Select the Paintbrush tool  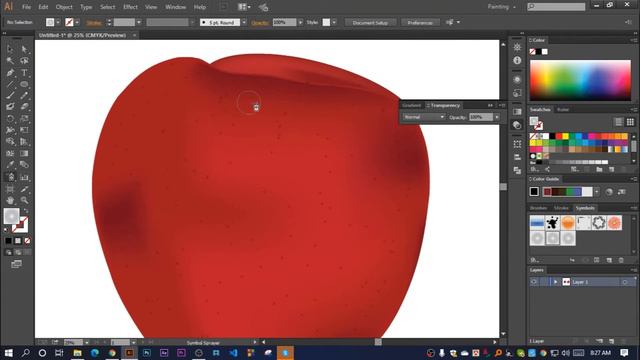pyautogui.click(x=10, y=96)
